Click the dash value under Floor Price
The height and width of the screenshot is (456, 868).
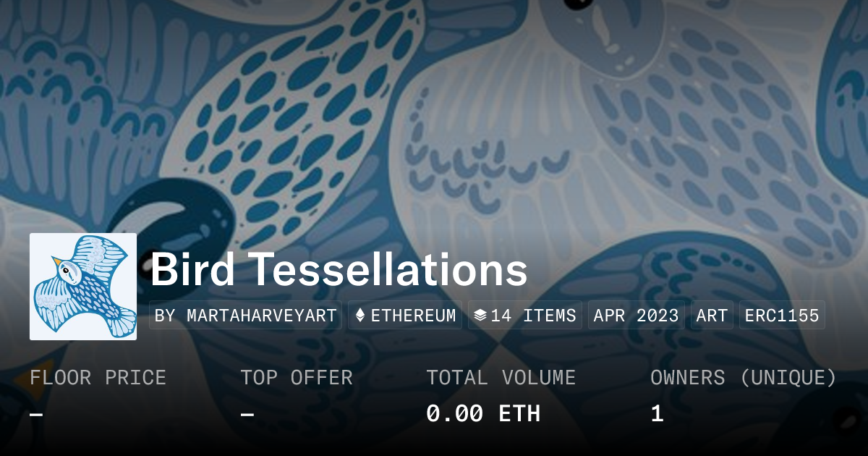[x=36, y=414]
